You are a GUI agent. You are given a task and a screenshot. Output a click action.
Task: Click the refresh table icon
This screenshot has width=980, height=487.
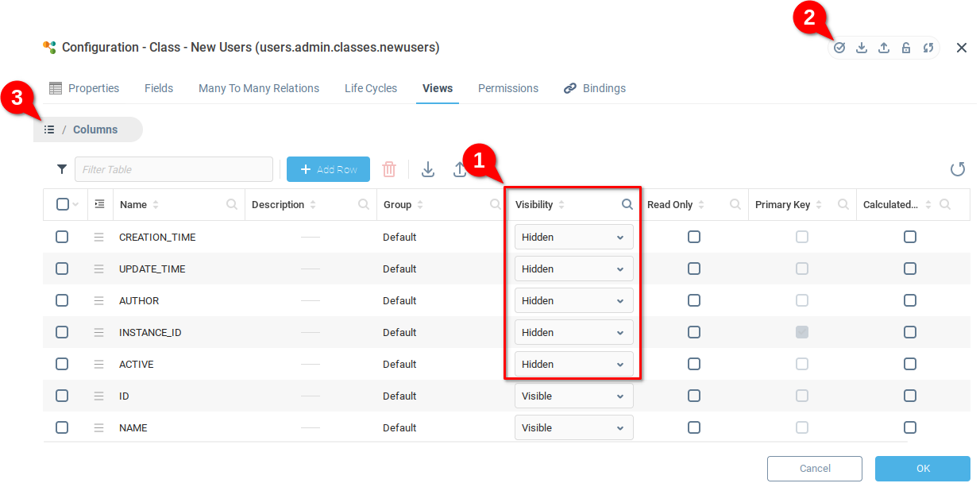[x=958, y=169]
